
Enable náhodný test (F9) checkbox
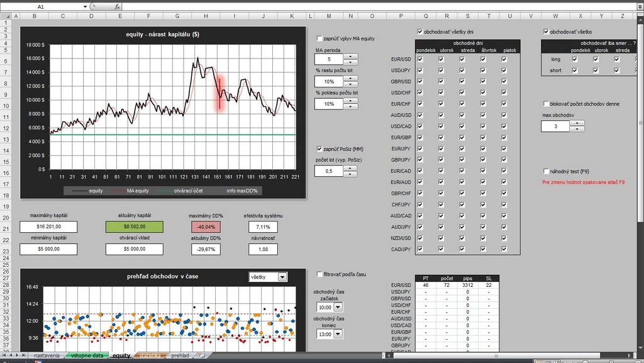[546, 171]
